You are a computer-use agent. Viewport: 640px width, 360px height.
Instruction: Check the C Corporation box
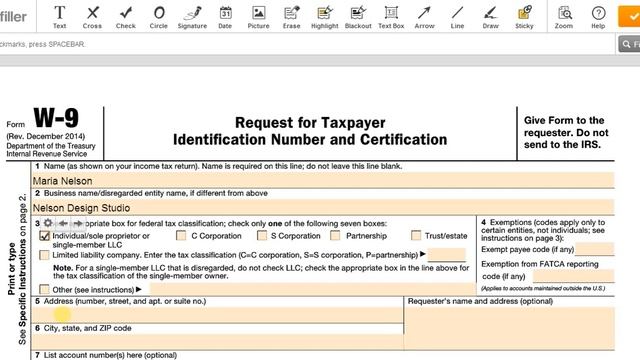click(181, 236)
